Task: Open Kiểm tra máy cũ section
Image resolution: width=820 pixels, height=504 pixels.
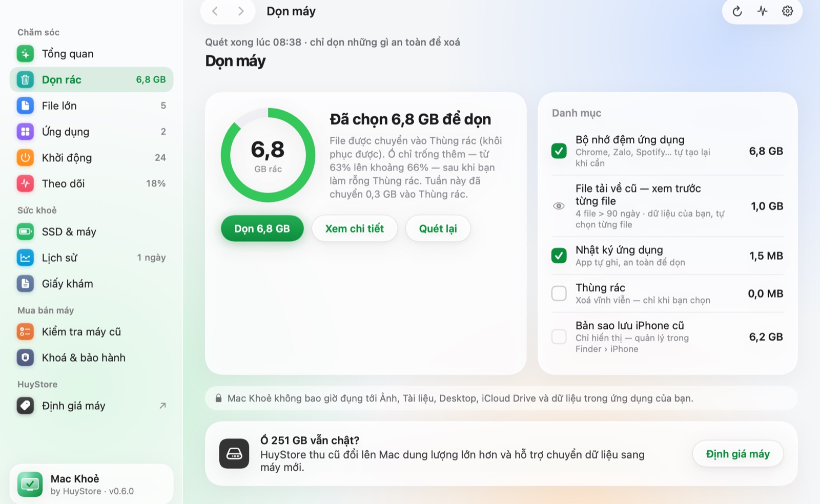Action: (x=92, y=331)
